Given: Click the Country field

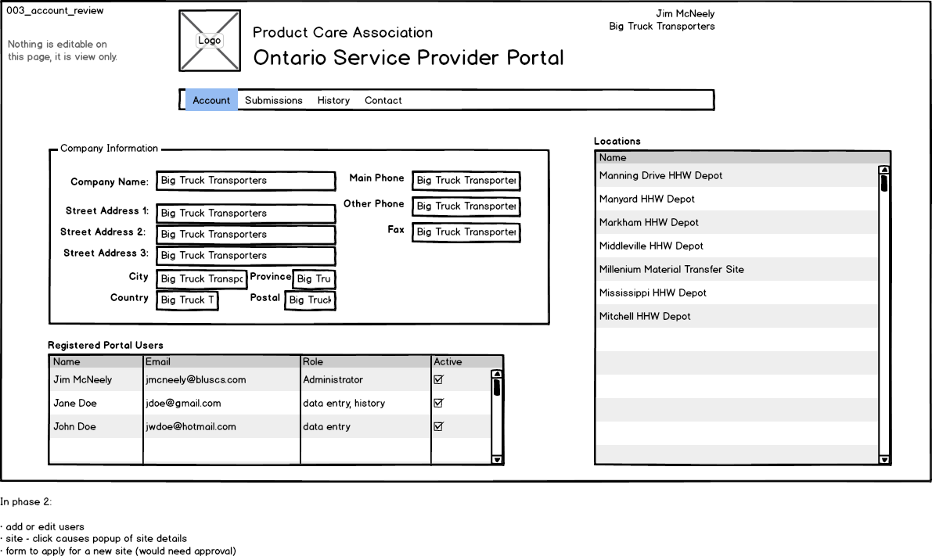Looking at the screenshot, I should 187,300.
